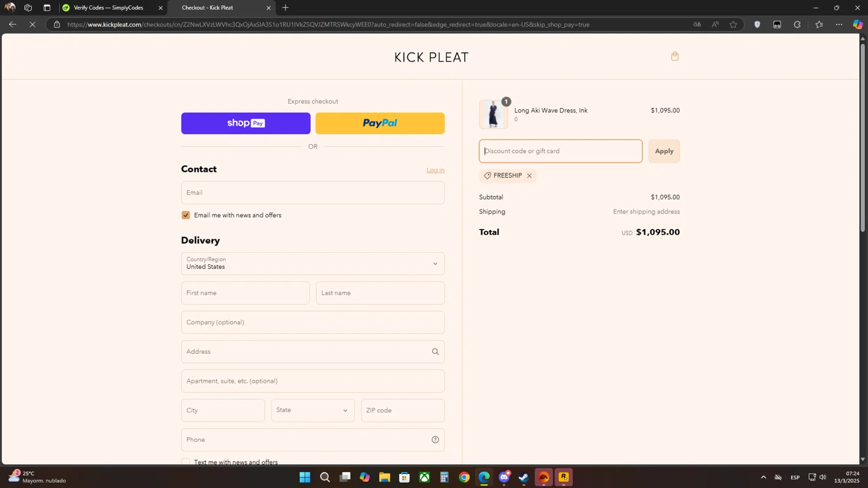Stop loading the page

click(x=32, y=24)
